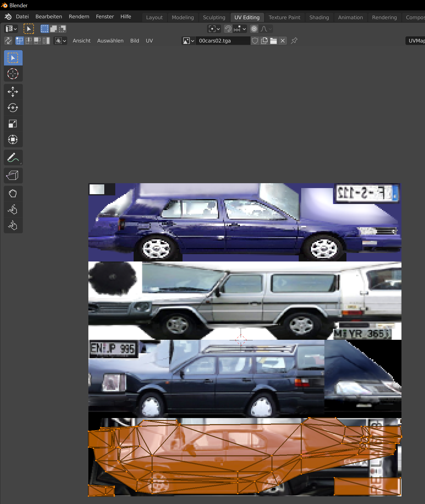
Task: Select the UV Editing workspace tab
Action: (247, 17)
